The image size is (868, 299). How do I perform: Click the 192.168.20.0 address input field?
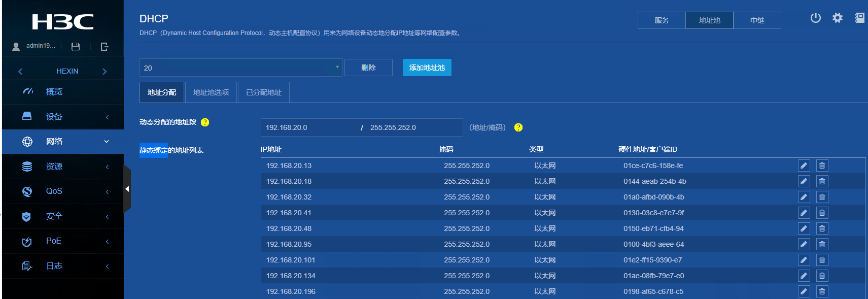tap(309, 127)
